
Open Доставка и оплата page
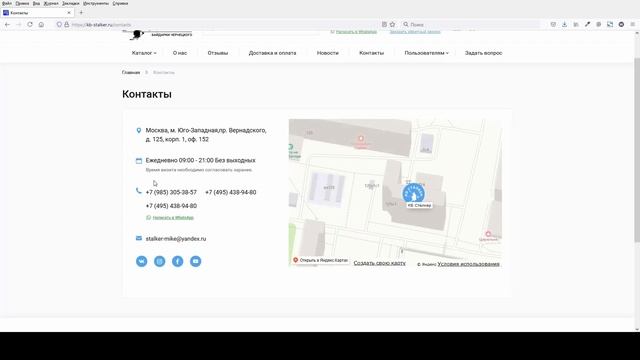pyautogui.click(x=272, y=53)
